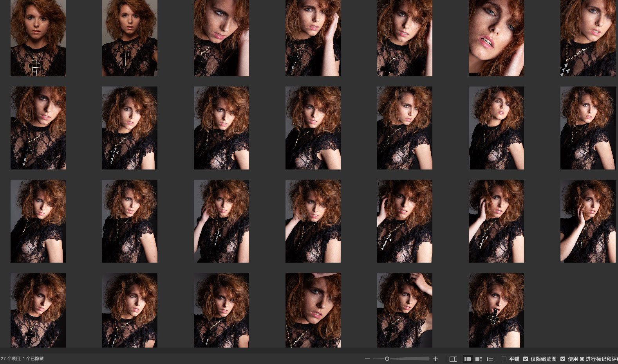Switch to thumbnails view icon
The image size is (618, 364).
[468, 359]
